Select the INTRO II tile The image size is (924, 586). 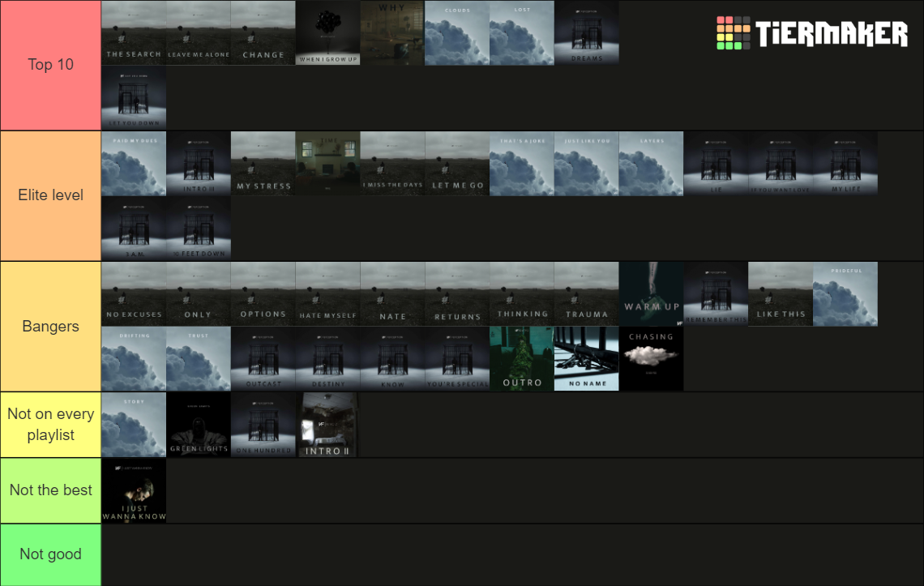[x=327, y=425]
